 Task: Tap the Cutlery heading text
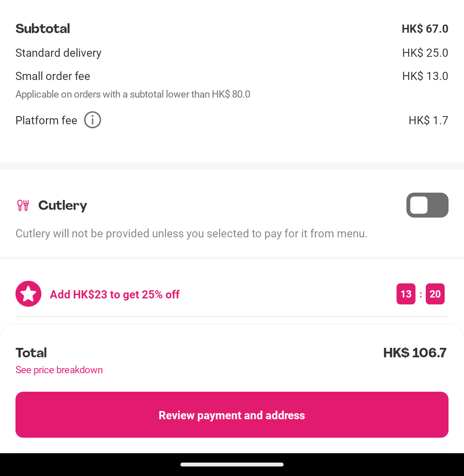(63, 206)
